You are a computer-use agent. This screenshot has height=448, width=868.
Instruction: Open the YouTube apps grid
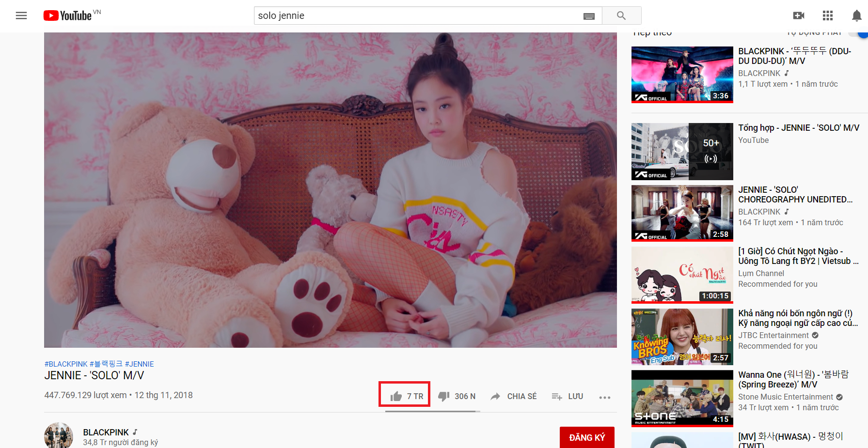click(827, 15)
